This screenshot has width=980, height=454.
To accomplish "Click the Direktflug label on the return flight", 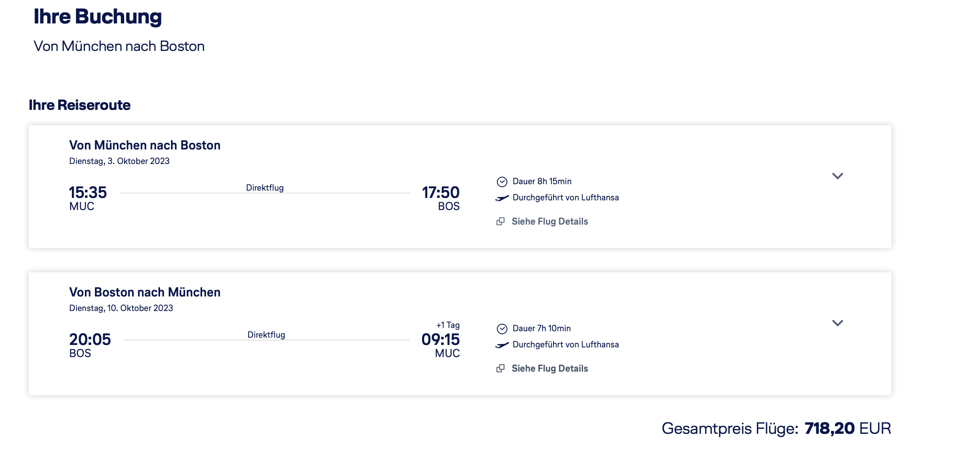I will tap(266, 335).
